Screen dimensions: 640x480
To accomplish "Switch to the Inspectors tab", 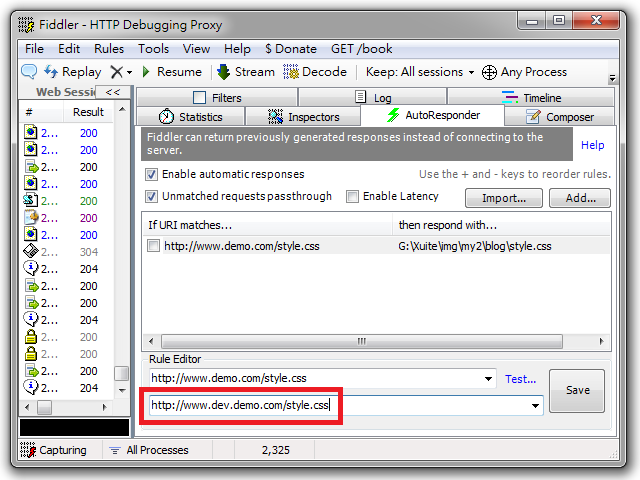I will coord(303,117).
